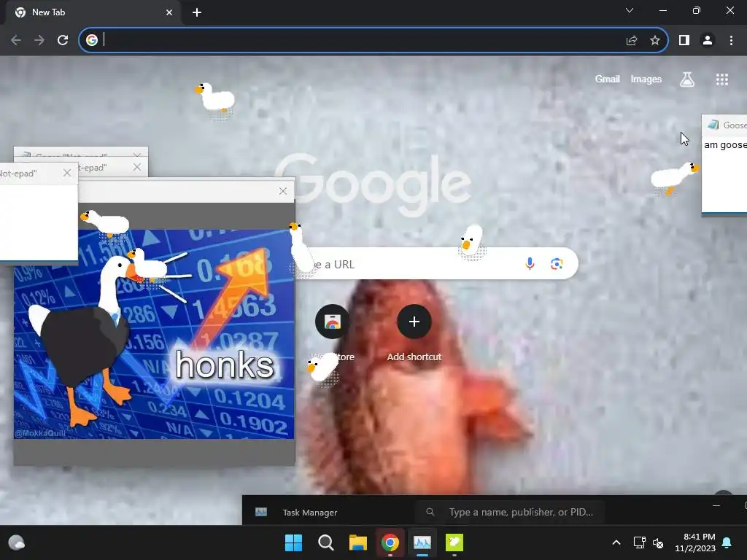
Task: Close the honks goose meme window
Action: (283, 191)
